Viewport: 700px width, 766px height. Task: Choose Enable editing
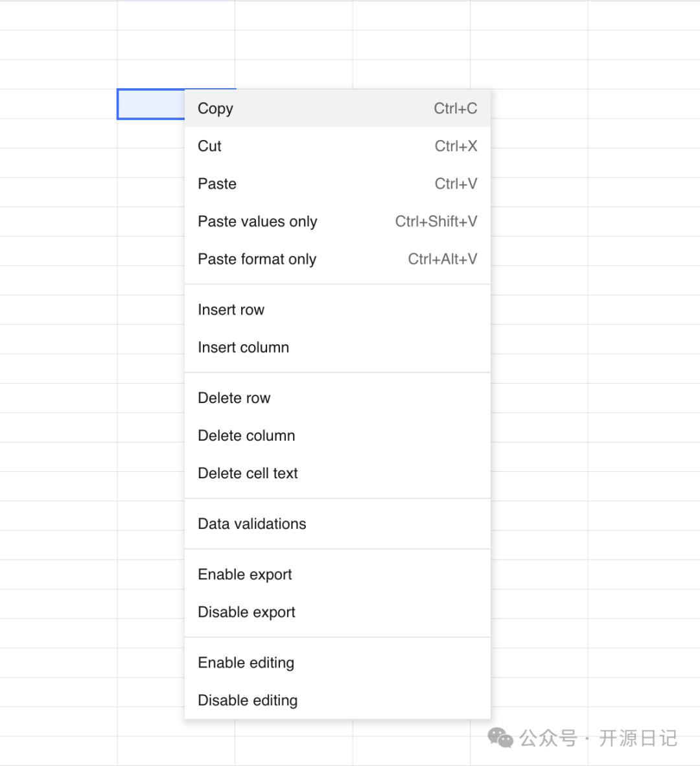tap(246, 662)
